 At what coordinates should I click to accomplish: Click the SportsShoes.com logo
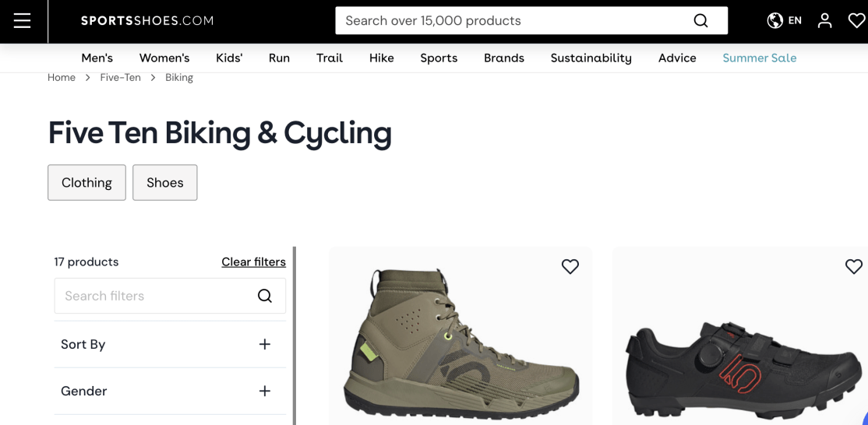click(146, 21)
